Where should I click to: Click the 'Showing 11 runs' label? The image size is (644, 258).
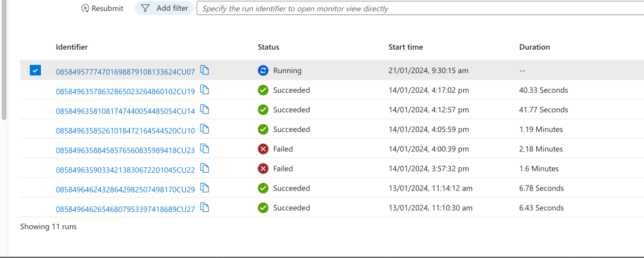point(49,226)
